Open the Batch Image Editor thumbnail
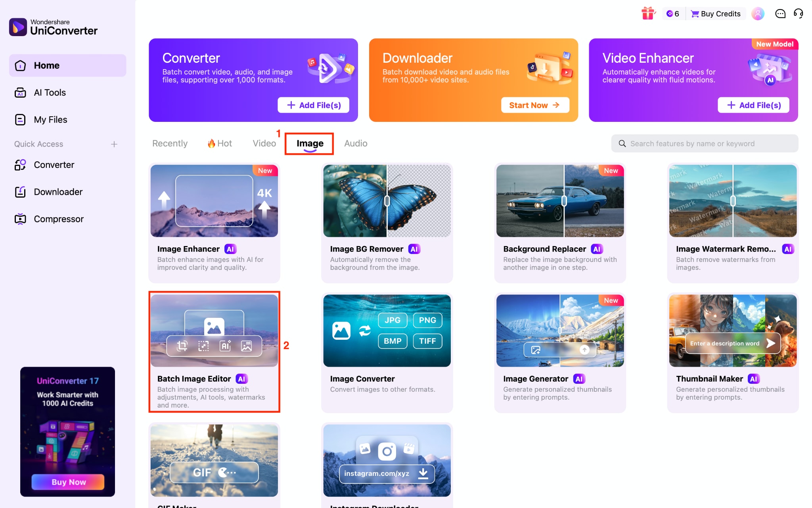Image resolution: width=812 pixels, height=508 pixels. 214,331
